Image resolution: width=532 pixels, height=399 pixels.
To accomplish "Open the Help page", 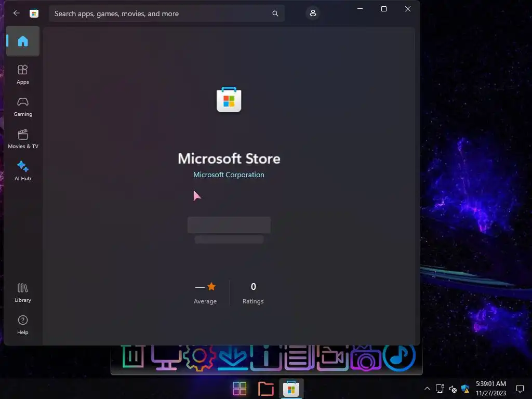I will coord(23,325).
